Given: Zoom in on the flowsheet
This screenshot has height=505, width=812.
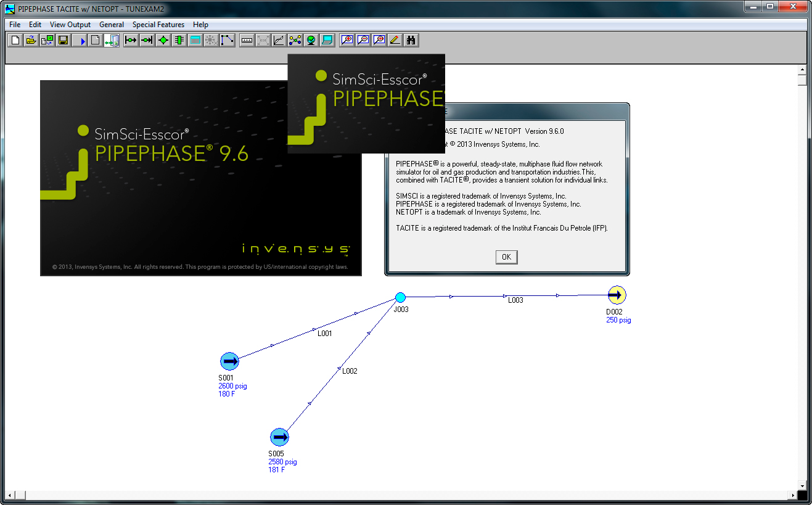Looking at the screenshot, I should tap(347, 39).
